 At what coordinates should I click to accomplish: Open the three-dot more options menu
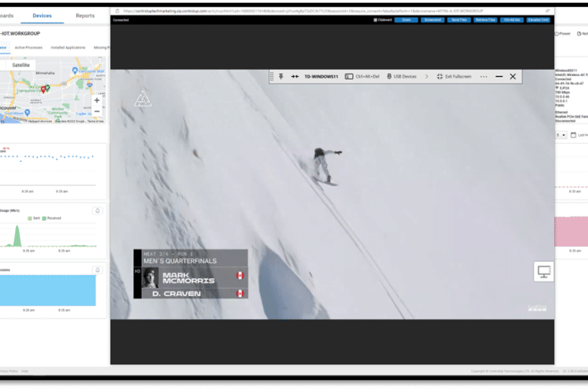(484, 77)
